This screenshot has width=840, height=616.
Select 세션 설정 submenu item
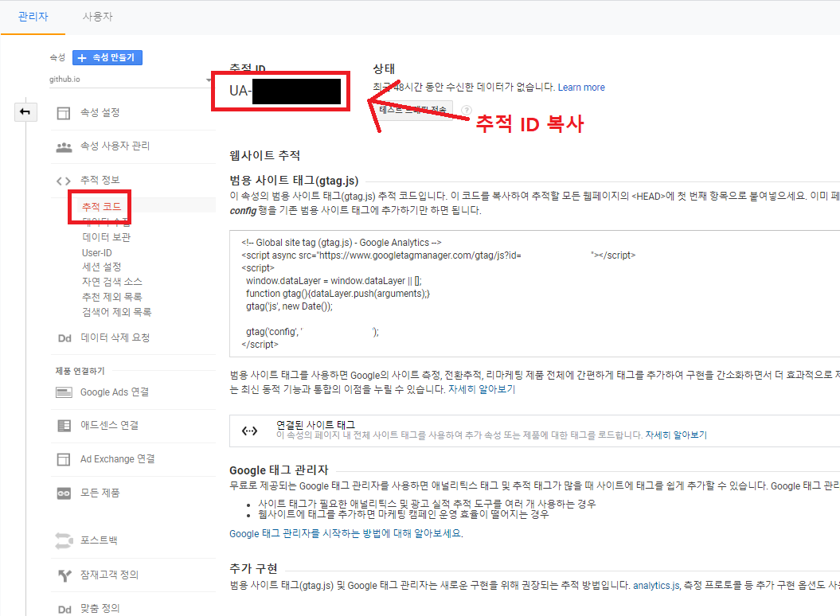click(x=101, y=267)
